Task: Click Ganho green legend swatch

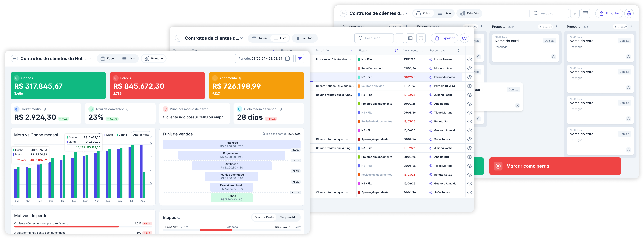Action: [x=117, y=135]
